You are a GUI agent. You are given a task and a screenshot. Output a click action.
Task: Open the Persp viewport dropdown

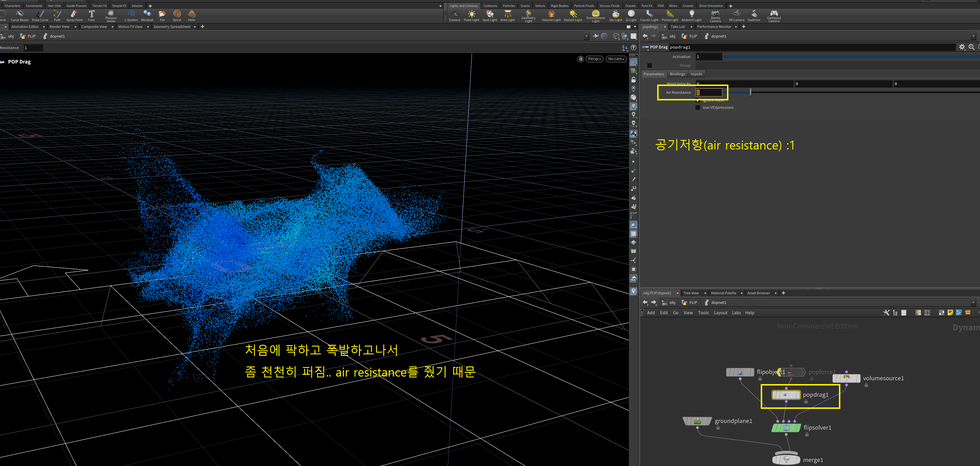pos(594,59)
